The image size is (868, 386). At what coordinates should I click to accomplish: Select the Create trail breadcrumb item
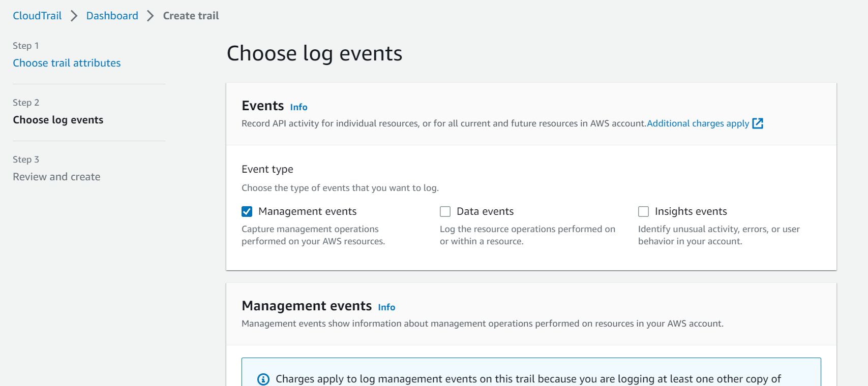pos(191,16)
